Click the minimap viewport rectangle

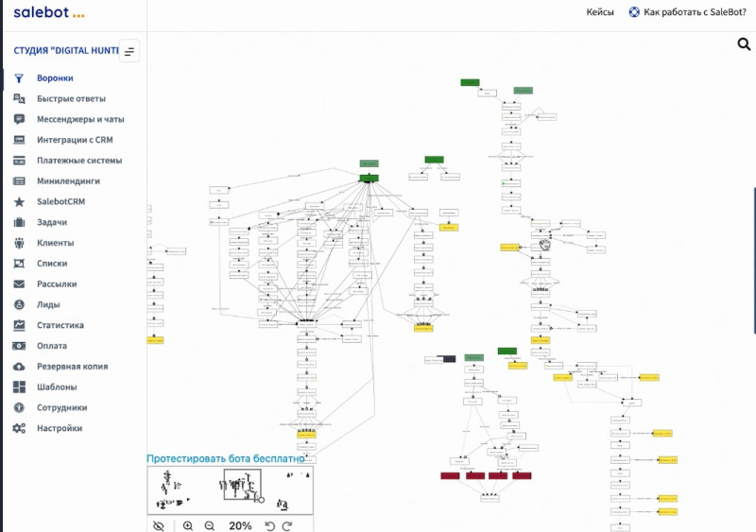tap(241, 485)
